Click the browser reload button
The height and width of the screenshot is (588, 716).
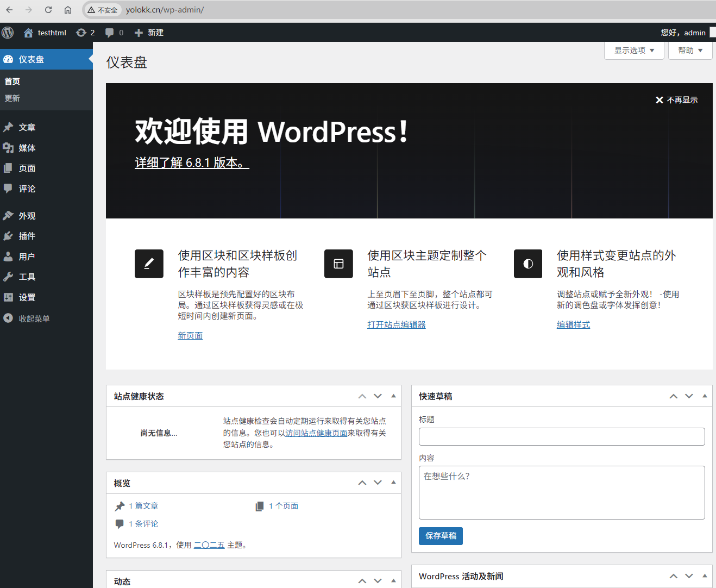coord(48,10)
